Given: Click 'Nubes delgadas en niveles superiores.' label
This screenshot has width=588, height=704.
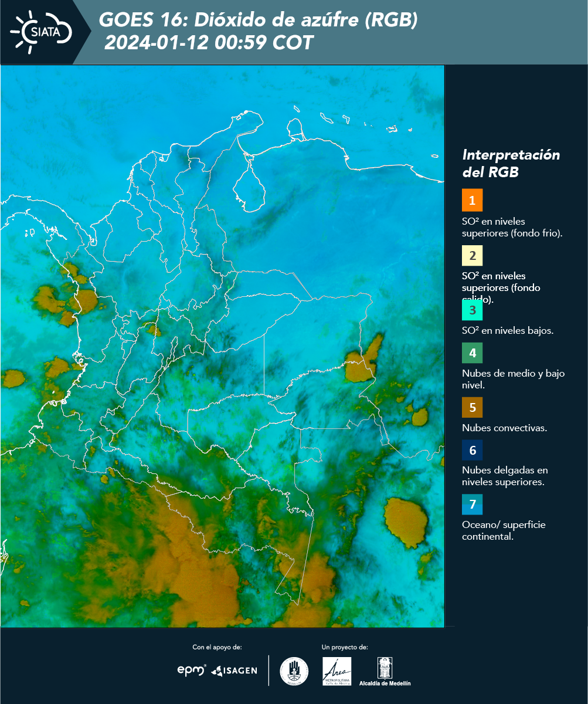Looking at the screenshot, I should pyautogui.click(x=505, y=476).
